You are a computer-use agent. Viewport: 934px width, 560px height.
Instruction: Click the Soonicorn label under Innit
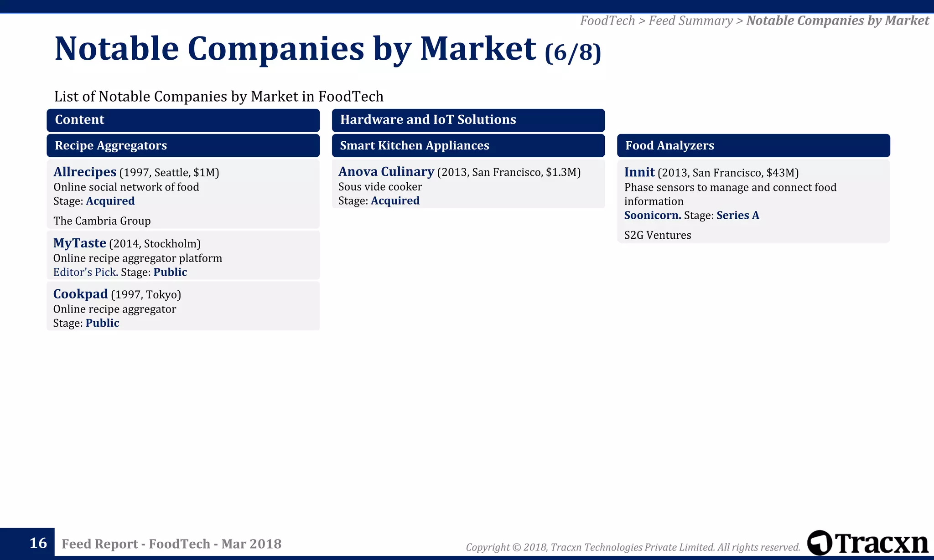[653, 215]
